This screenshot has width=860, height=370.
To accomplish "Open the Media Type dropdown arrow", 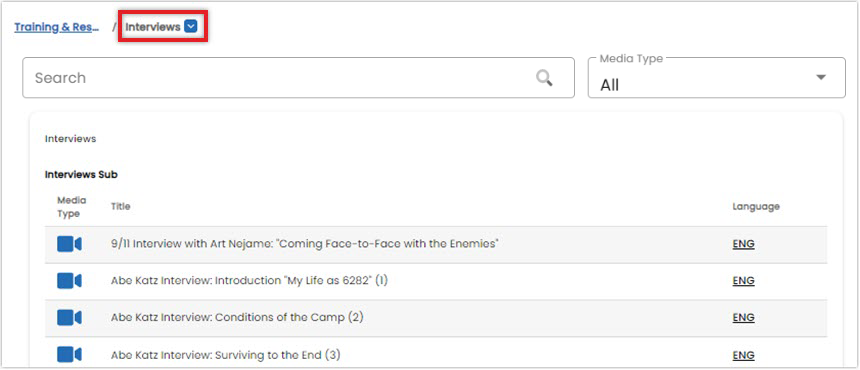I will tap(821, 77).
